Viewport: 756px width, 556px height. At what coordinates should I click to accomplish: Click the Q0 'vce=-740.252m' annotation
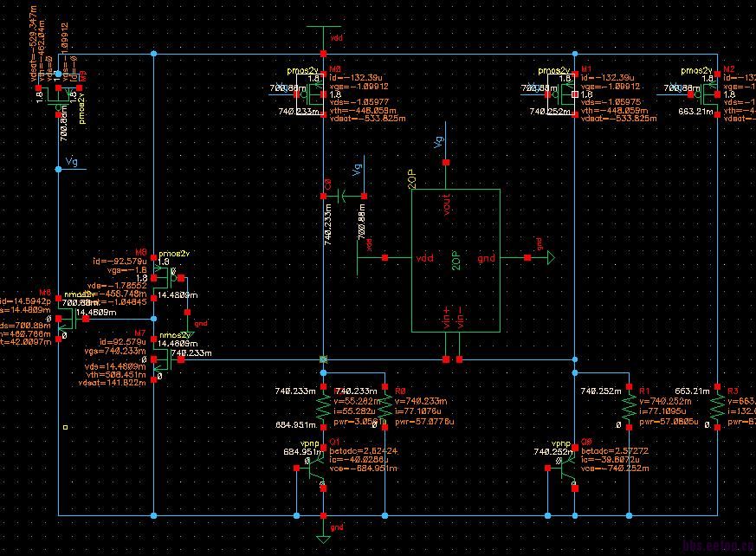click(x=615, y=469)
